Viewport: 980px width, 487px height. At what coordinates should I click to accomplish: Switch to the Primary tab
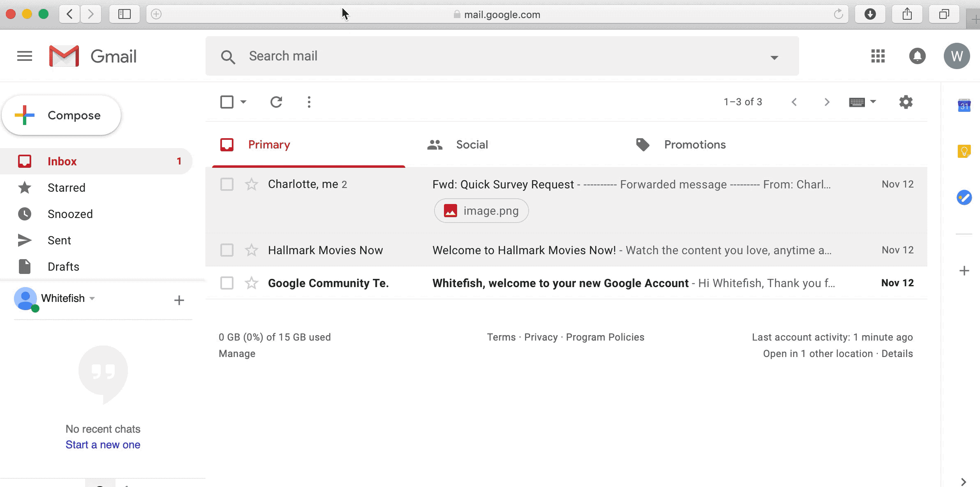coord(309,145)
